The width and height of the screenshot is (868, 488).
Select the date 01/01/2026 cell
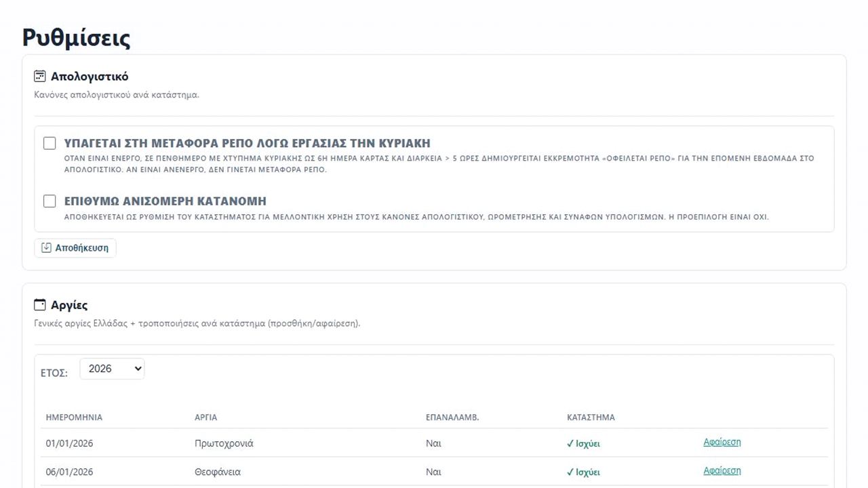69,443
